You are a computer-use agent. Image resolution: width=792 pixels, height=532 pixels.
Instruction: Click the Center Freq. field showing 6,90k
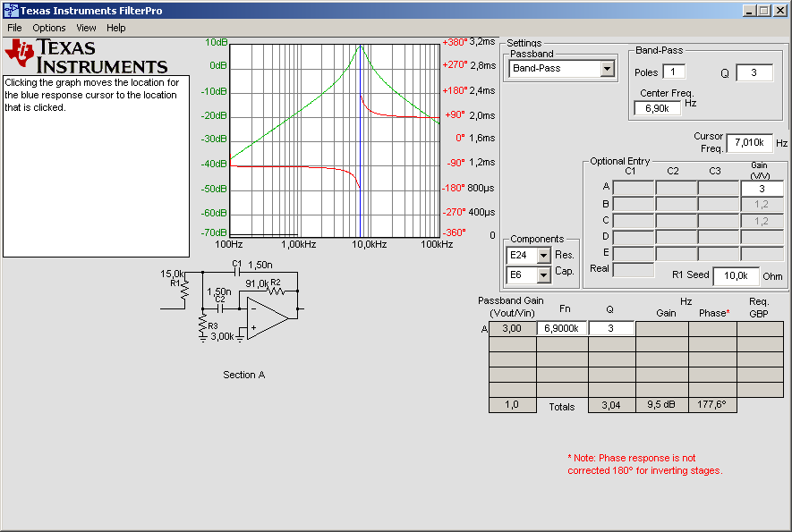click(657, 108)
